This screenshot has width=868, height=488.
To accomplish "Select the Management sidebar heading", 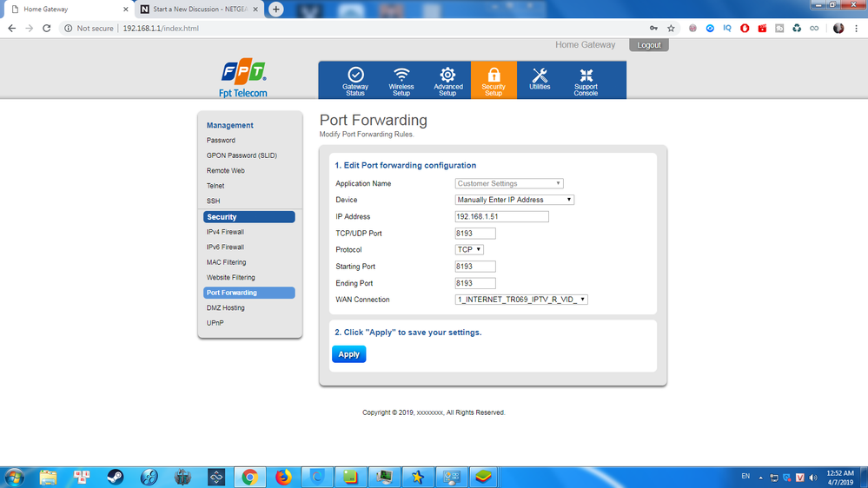I will point(229,126).
